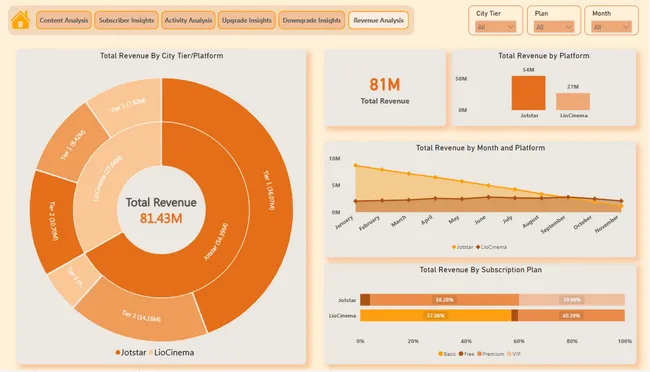Click Total Revenue By Subscription Plan title
This screenshot has height=372, width=650.
coord(480,270)
